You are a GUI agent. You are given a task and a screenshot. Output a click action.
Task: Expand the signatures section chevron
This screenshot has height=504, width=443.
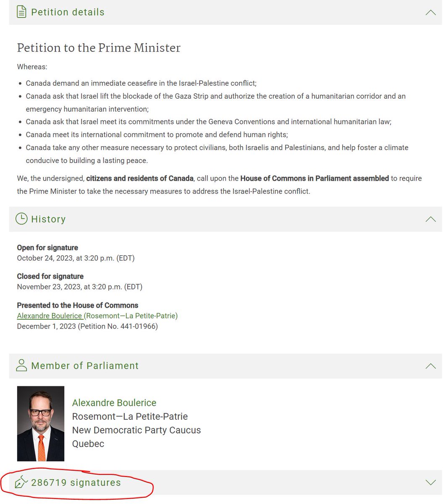coord(430,483)
